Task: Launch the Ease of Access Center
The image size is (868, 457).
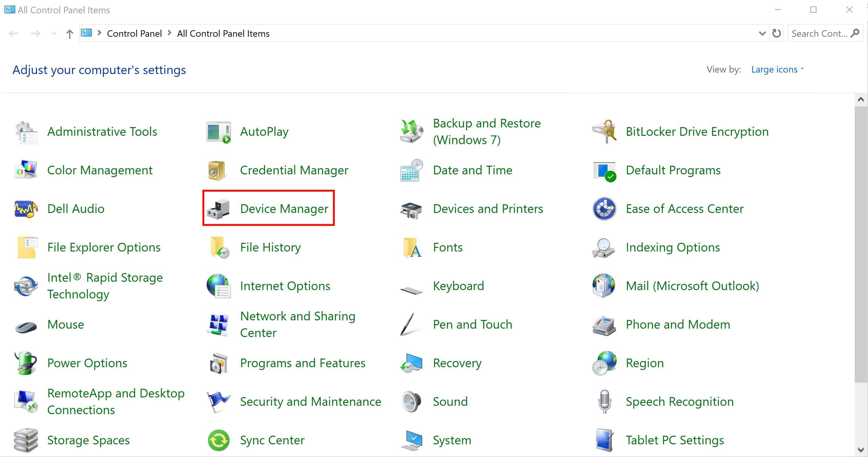Action: (685, 208)
